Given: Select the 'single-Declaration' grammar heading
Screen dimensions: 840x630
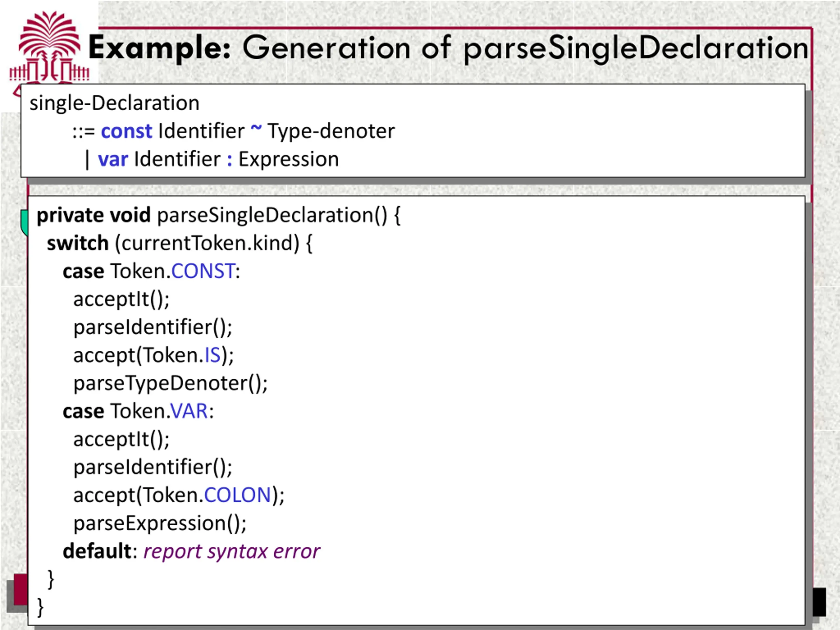Looking at the screenshot, I should (x=114, y=103).
